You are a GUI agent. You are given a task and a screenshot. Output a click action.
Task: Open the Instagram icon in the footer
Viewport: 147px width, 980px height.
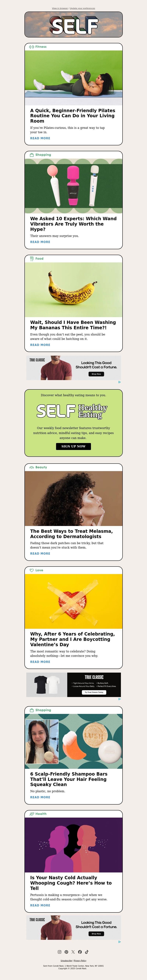click(x=59, y=952)
